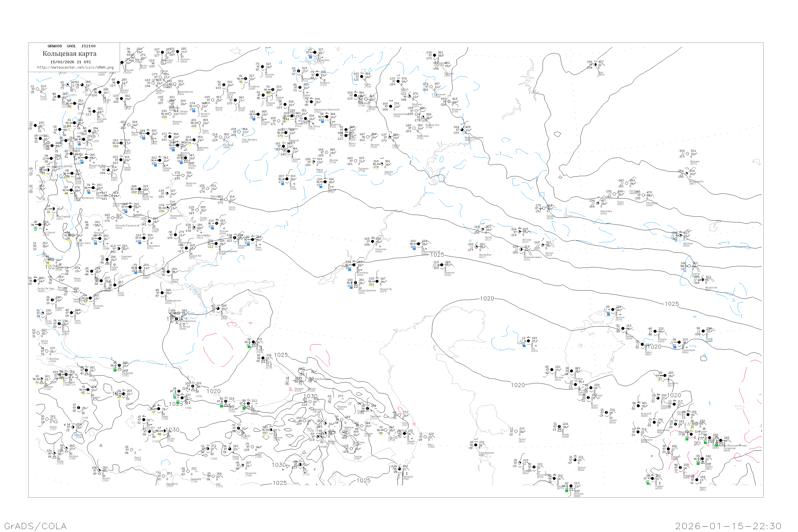Click the station circle at Аркалык 35363

tap(680, 236)
